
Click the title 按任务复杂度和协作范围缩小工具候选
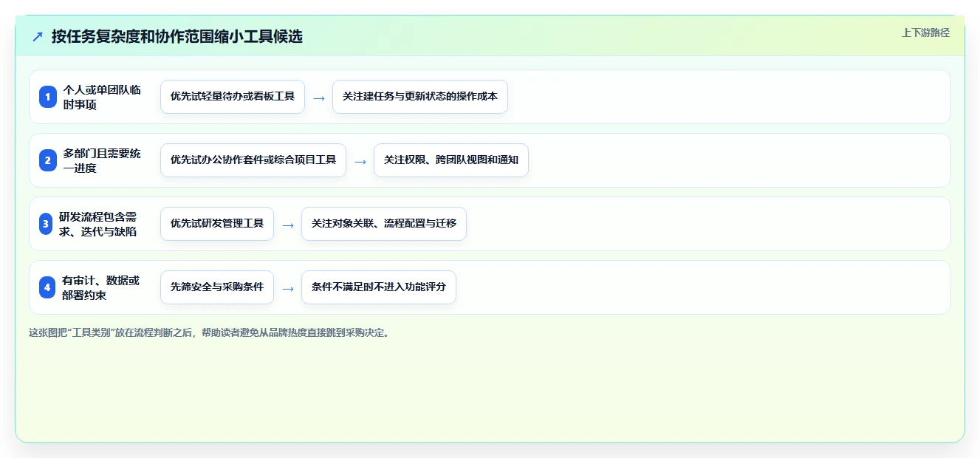coord(177,36)
